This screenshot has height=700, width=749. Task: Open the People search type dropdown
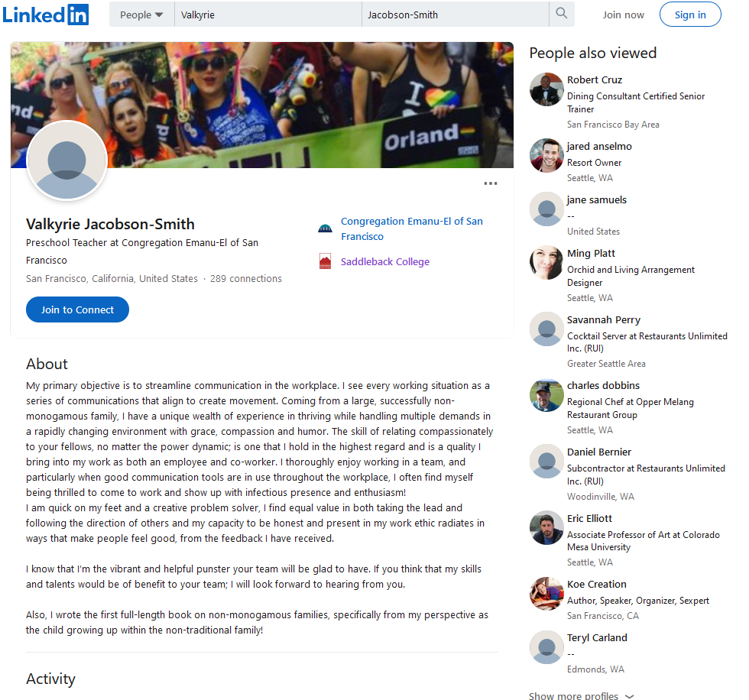pyautogui.click(x=141, y=15)
